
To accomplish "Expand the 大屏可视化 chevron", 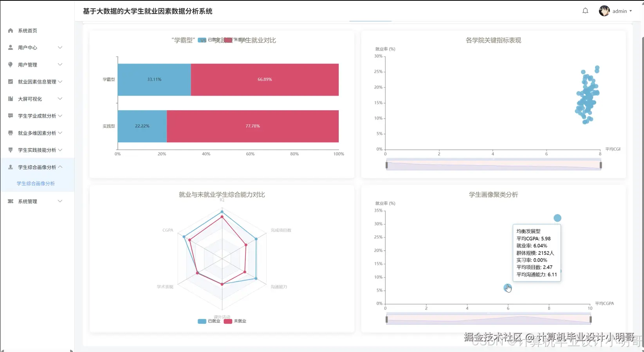I will (60, 99).
